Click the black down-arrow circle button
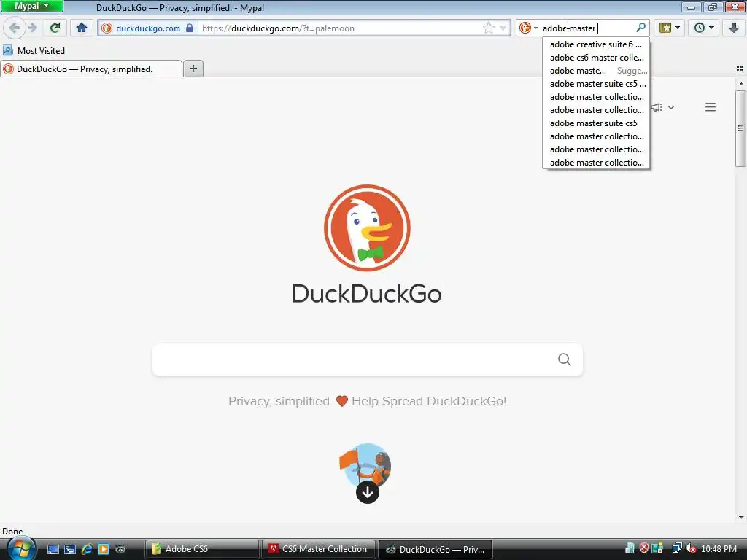The image size is (747, 560). tap(368, 492)
